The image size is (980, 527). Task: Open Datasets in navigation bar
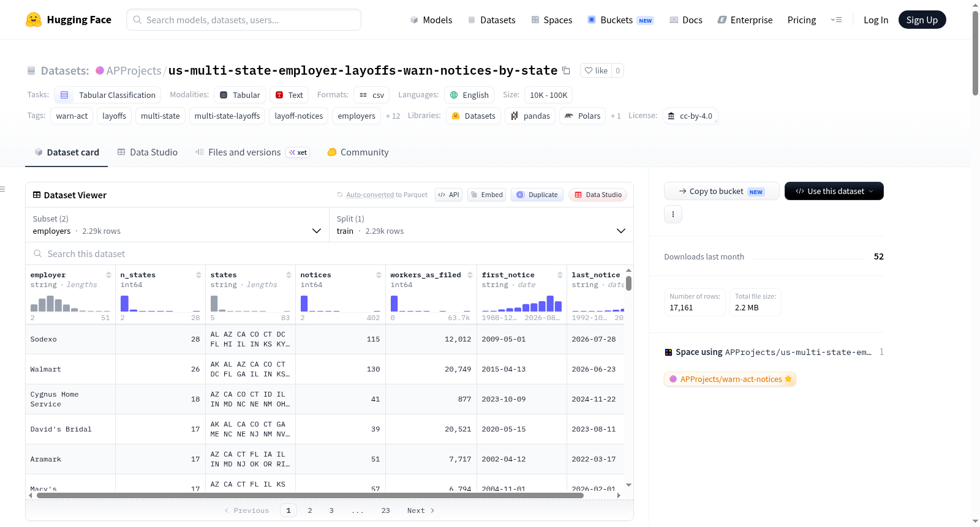click(491, 20)
